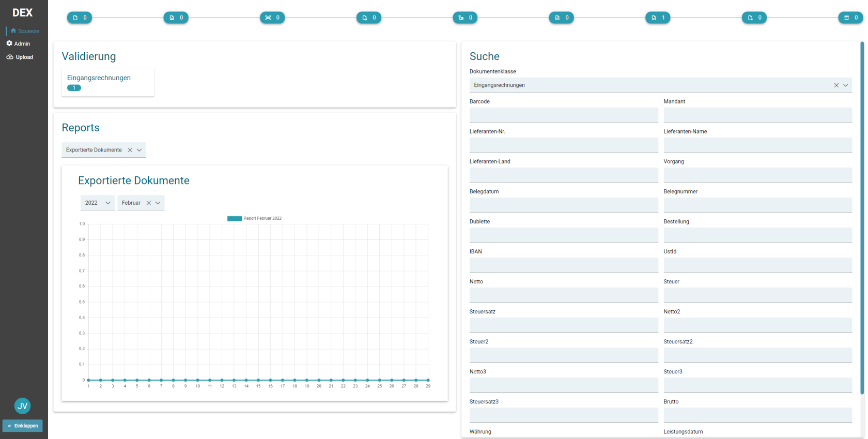Viewport: 868px width, 439px height.
Task: Click into the Lieferanten-Name input field
Action: (757, 145)
